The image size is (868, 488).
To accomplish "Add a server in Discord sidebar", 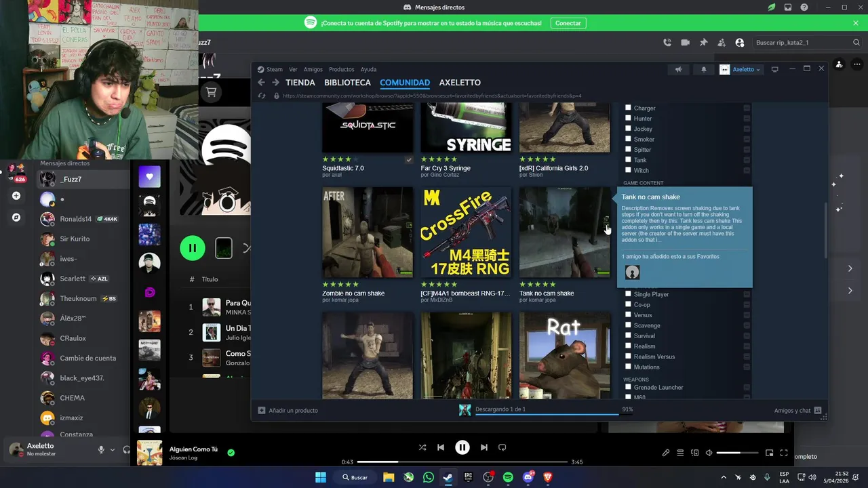I will point(16,196).
